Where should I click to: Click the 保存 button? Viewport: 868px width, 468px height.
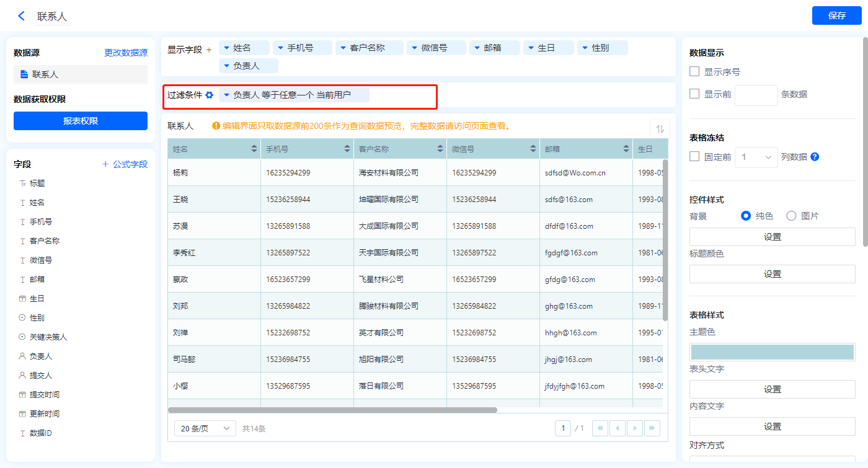pos(836,15)
